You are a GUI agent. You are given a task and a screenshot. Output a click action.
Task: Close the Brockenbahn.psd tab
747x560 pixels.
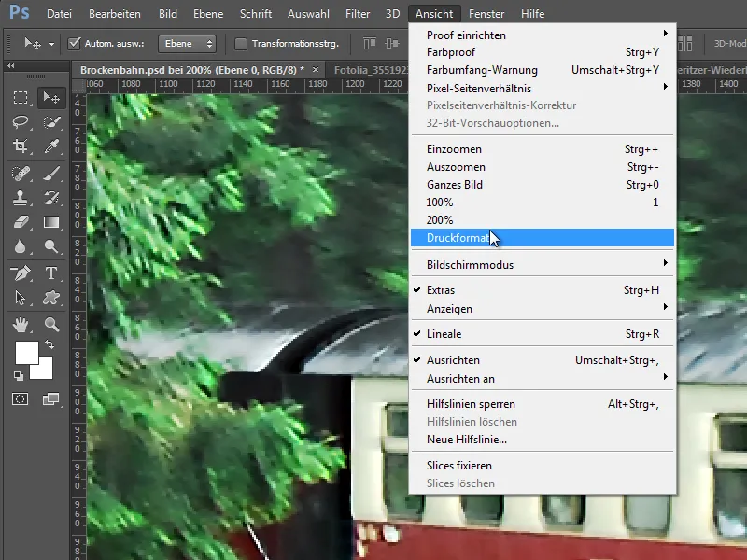click(x=316, y=69)
